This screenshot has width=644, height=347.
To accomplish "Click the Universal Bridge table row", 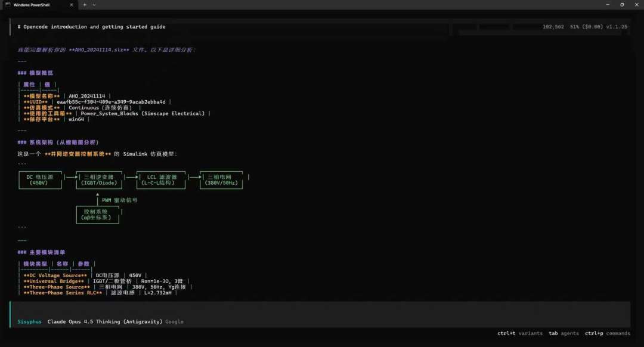I will (104, 281).
